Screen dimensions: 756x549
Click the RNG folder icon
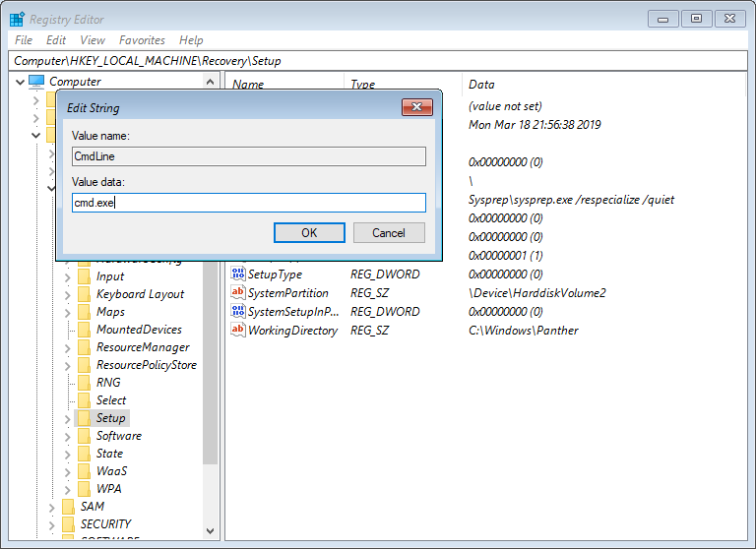[85, 382]
